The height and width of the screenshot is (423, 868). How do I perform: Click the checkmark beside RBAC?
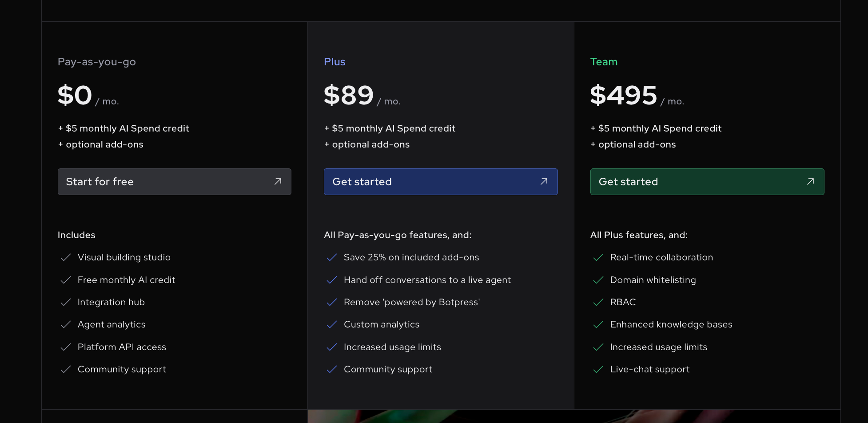pos(598,303)
